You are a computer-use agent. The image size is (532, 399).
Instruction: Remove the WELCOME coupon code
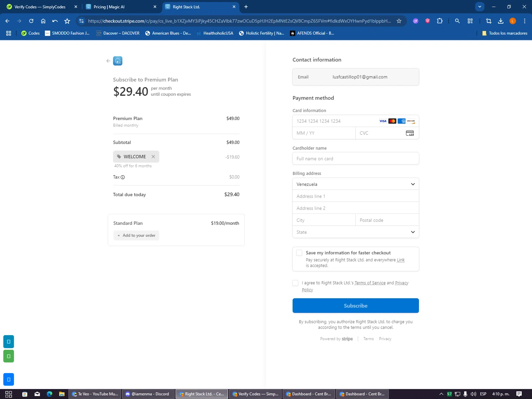click(153, 156)
